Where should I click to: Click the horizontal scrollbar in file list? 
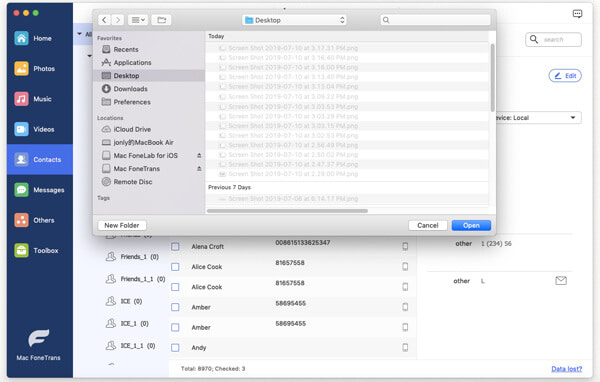pos(287,211)
